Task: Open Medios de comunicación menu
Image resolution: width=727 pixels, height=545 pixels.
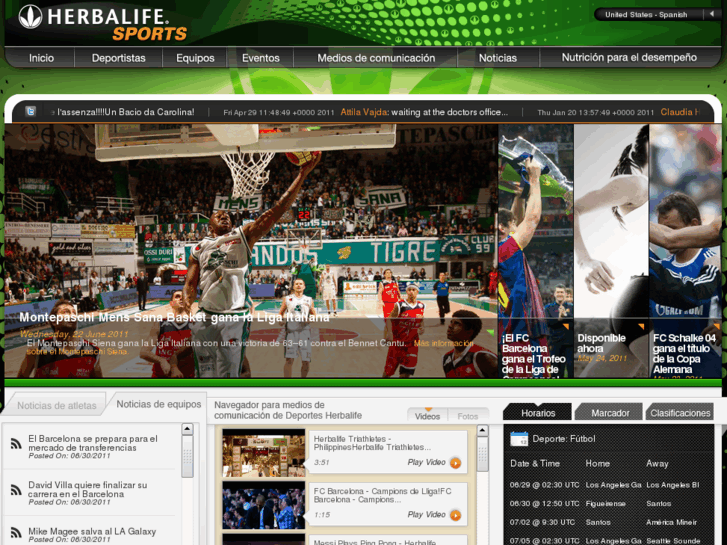Action: pyautogui.click(x=376, y=58)
